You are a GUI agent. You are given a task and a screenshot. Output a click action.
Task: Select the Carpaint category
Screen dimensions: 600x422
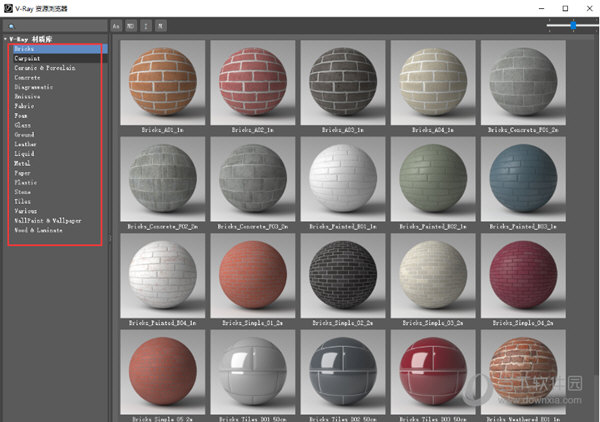click(28, 58)
